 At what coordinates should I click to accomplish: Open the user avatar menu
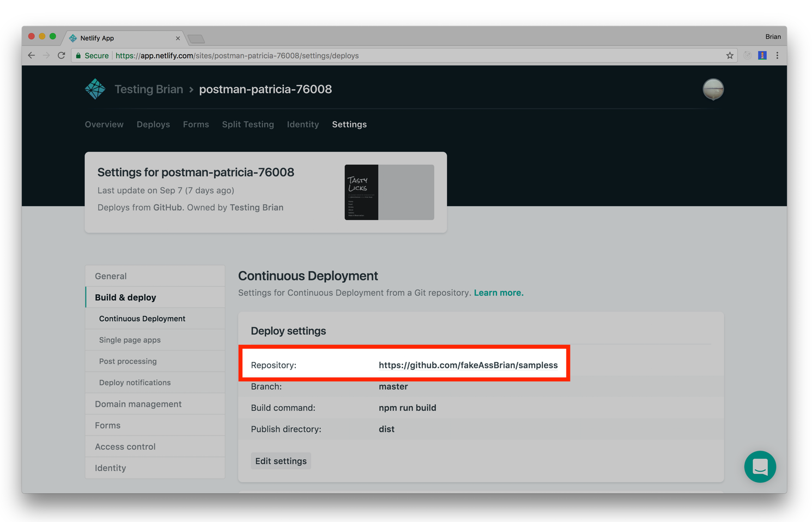[713, 89]
